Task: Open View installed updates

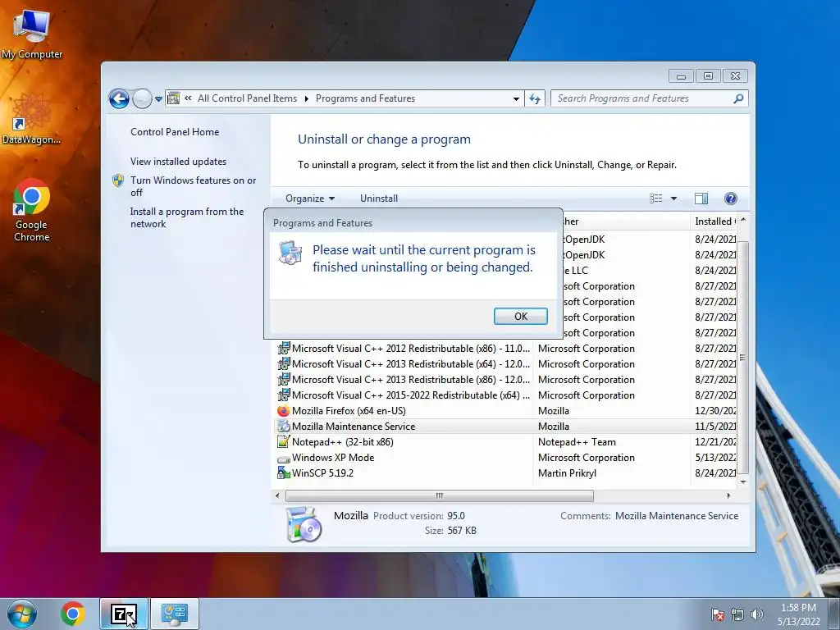Action: tap(178, 162)
